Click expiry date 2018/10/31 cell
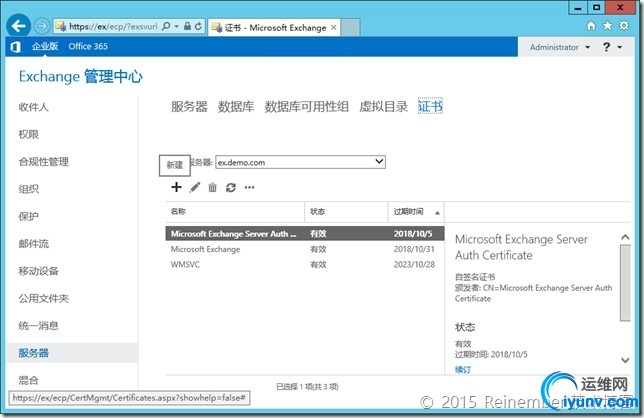Screen dimensions: 644x418 click(x=414, y=249)
